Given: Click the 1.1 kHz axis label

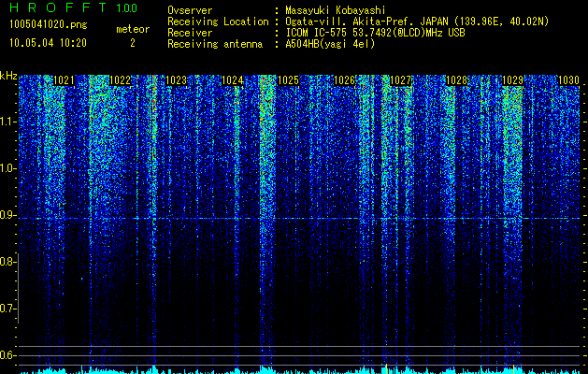Looking at the screenshot, I should click(x=7, y=122).
